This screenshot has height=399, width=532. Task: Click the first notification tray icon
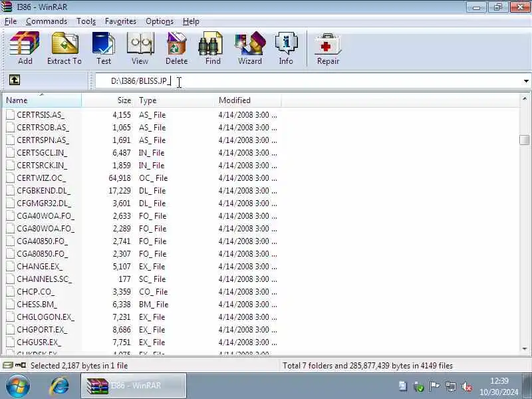[403, 386]
